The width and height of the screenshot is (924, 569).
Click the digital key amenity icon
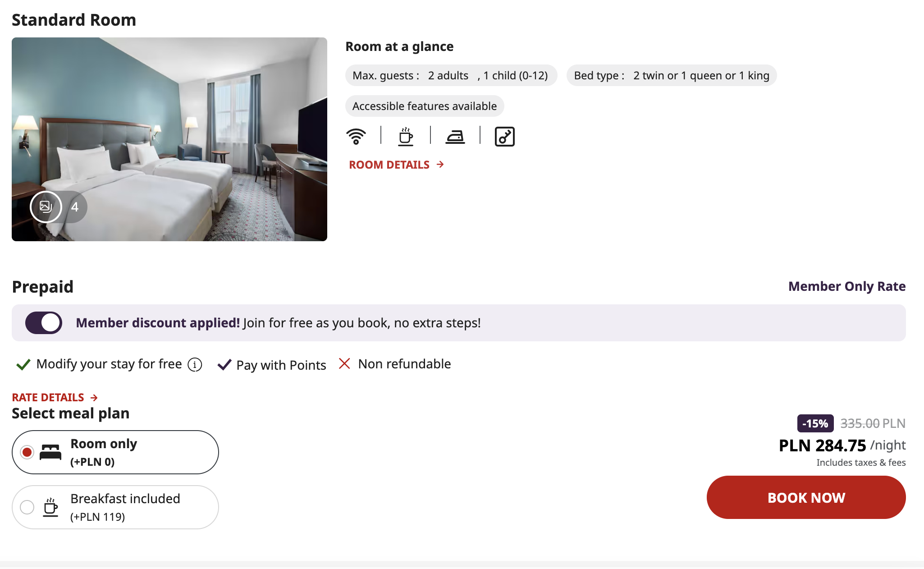504,136
